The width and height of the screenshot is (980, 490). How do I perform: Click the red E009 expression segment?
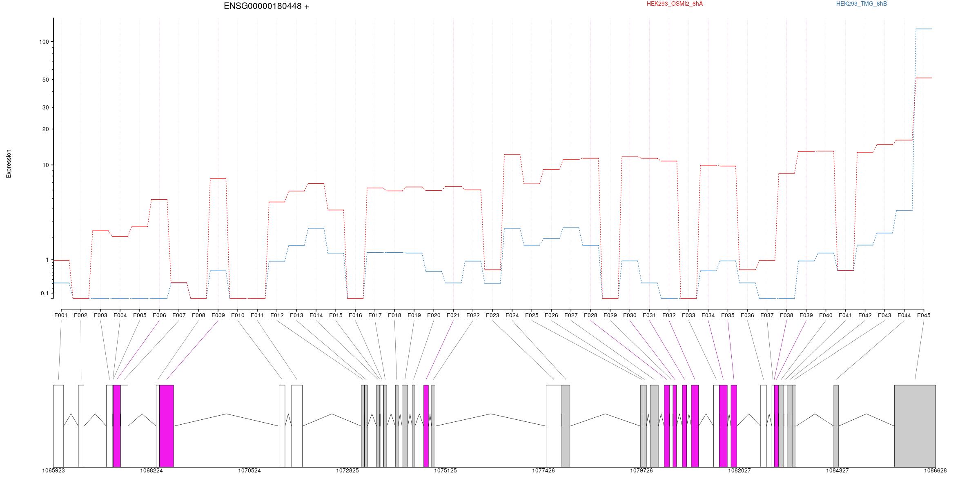pyautogui.click(x=218, y=178)
